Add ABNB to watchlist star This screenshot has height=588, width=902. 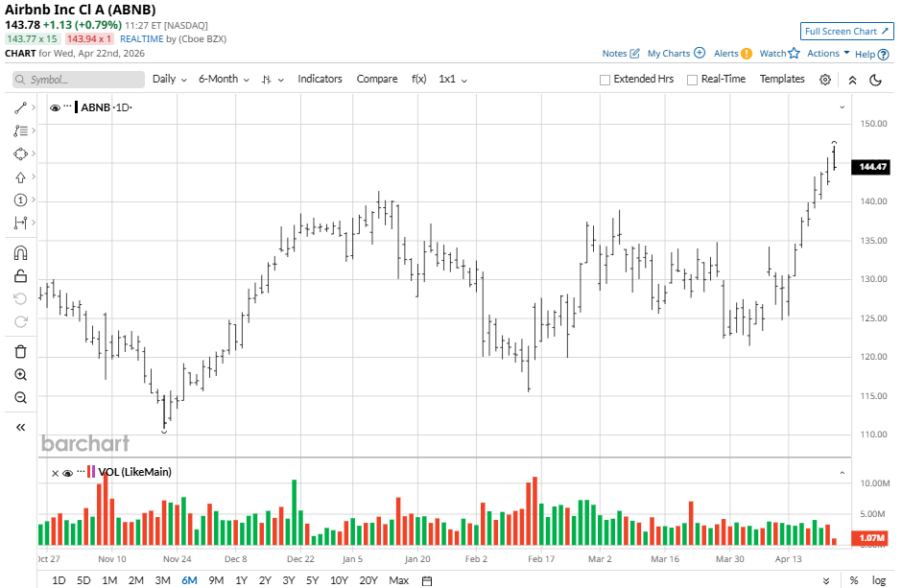[794, 54]
